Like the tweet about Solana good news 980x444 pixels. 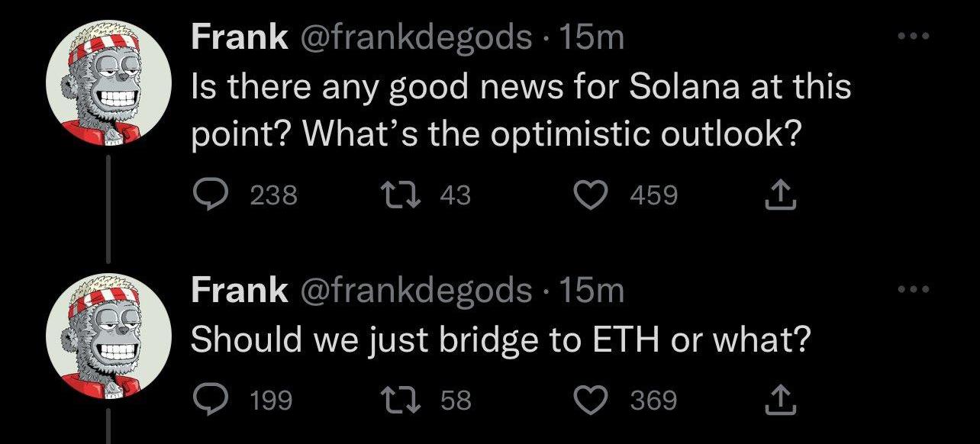tap(588, 196)
